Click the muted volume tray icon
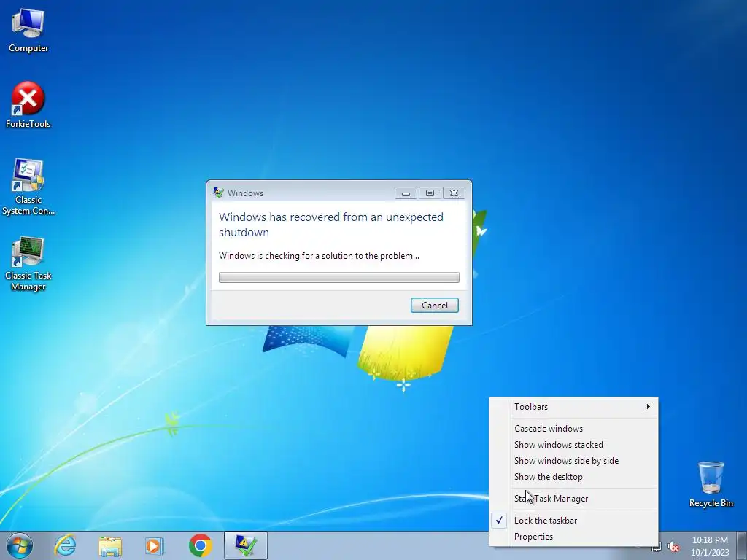The image size is (747, 560). click(x=673, y=547)
